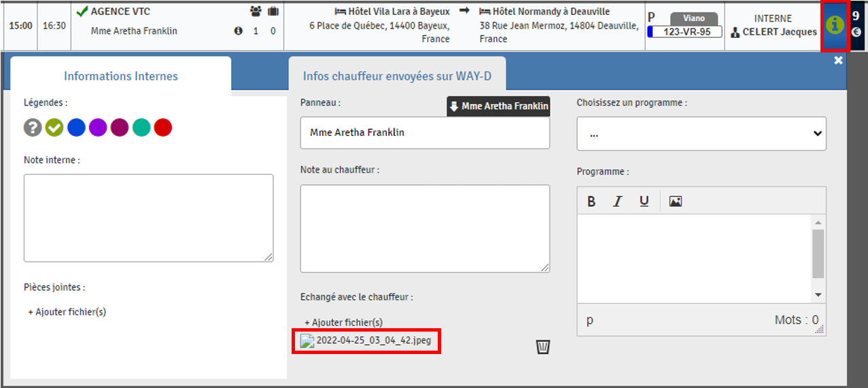The width and height of the screenshot is (868, 388).
Task: Click the green info icon on ride row
Action: point(835,25)
